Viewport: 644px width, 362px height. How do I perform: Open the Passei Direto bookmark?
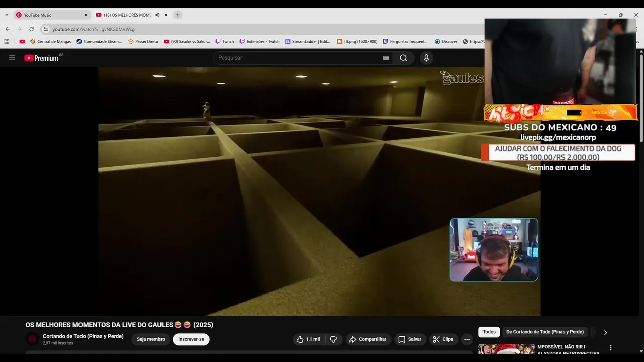click(143, 42)
